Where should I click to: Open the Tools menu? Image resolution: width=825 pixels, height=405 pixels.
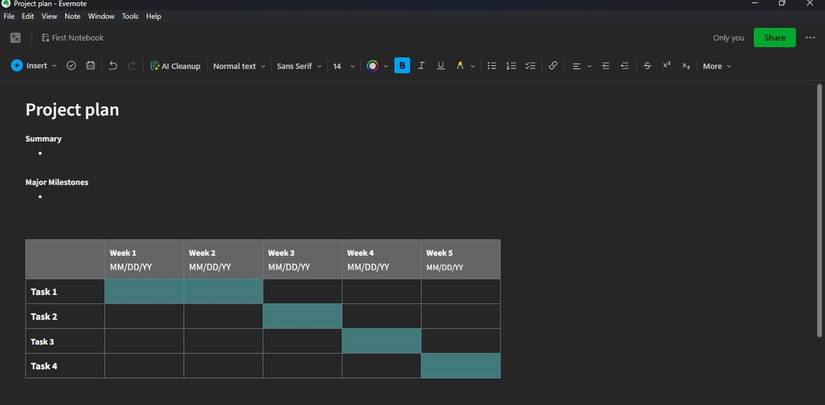[130, 16]
